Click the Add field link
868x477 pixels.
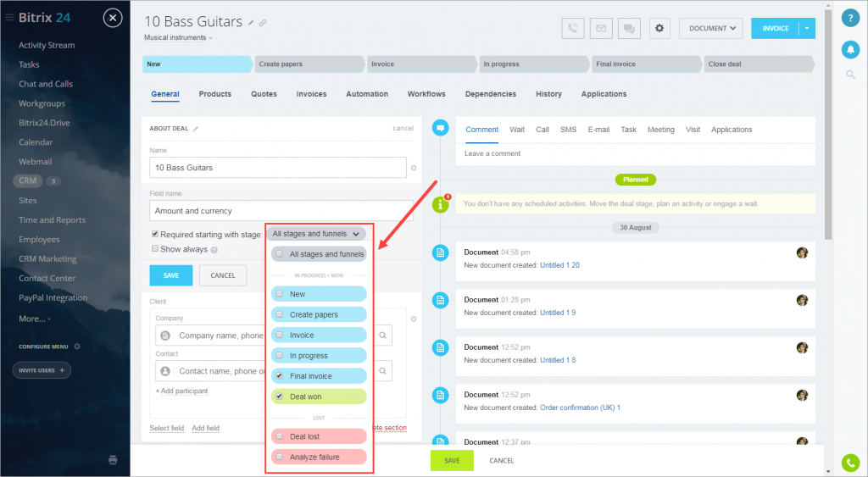point(205,429)
